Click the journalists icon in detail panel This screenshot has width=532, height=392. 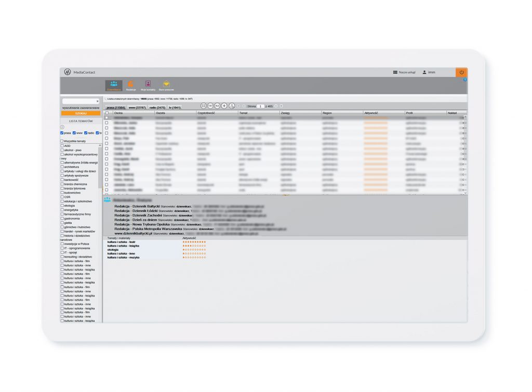[107, 200]
